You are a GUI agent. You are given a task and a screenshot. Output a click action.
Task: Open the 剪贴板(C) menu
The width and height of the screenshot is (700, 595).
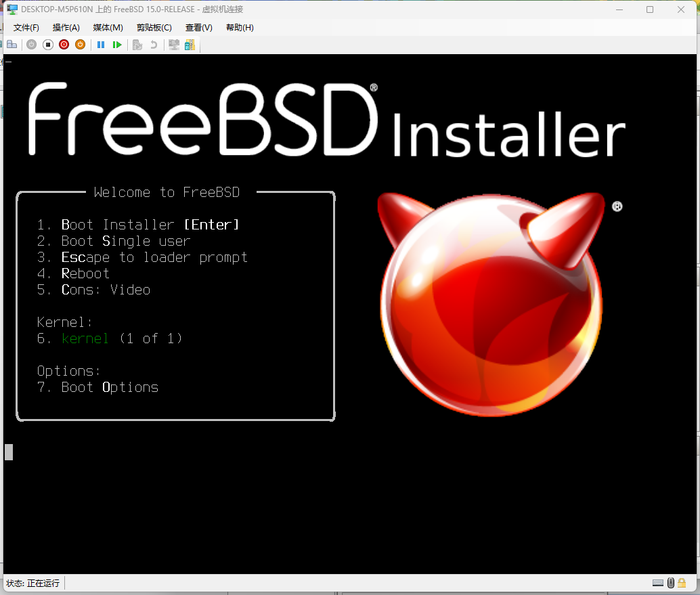[154, 28]
